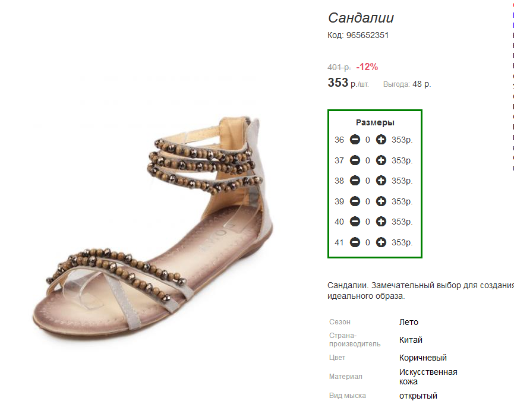Click the minus icon for size 40

point(355,222)
